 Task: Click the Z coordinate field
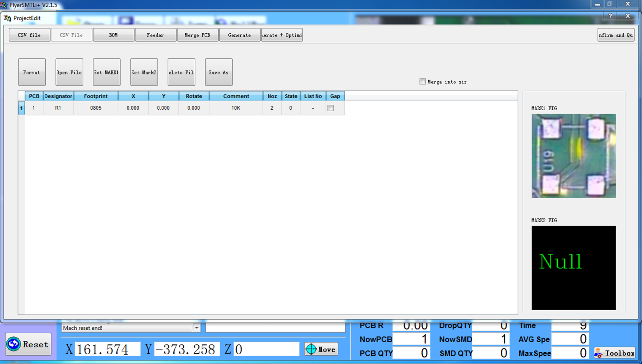tap(266, 349)
